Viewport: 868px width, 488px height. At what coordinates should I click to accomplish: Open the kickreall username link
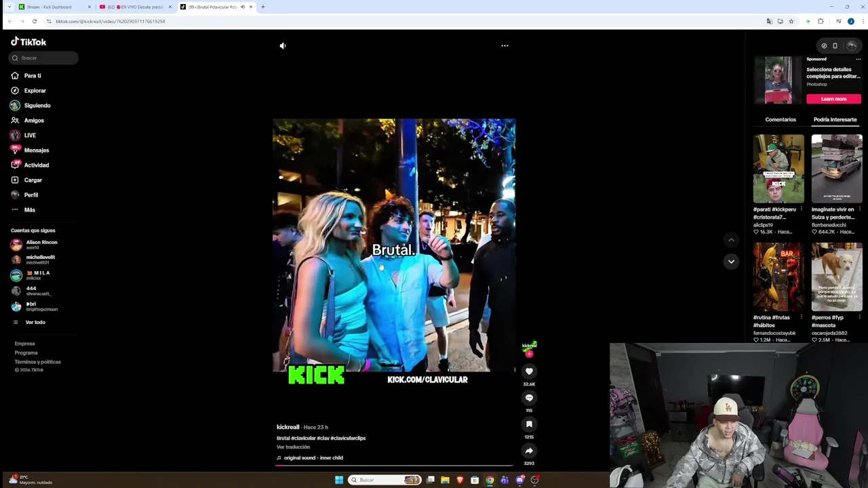(x=288, y=427)
